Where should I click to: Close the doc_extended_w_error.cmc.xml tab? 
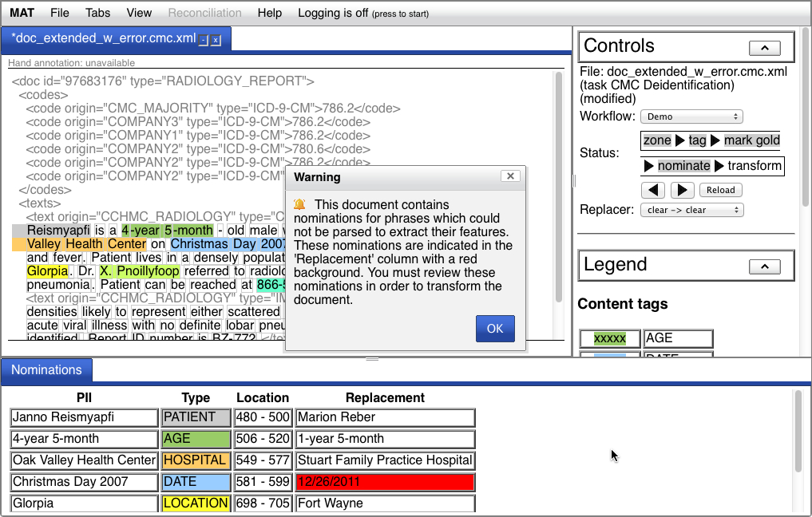click(216, 40)
